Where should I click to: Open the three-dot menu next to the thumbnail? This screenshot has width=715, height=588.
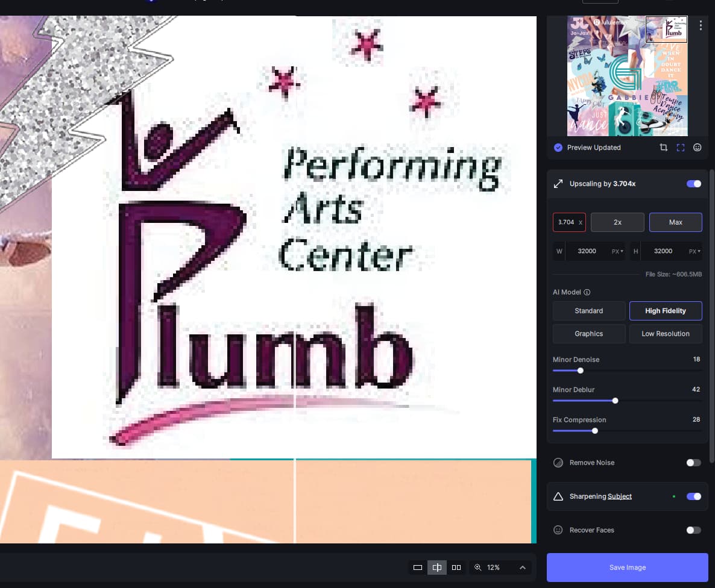tap(701, 25)
